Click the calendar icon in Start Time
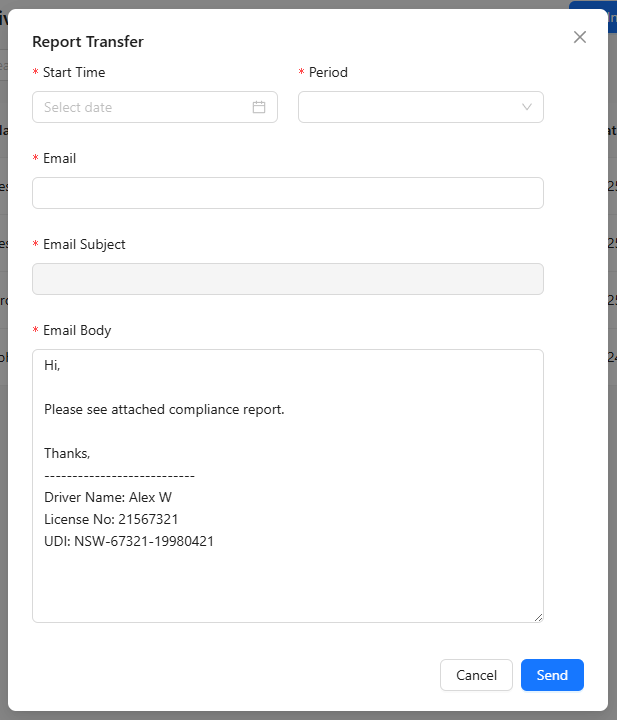617x720 pixels. pyautogui.click(x=259, y=107)
